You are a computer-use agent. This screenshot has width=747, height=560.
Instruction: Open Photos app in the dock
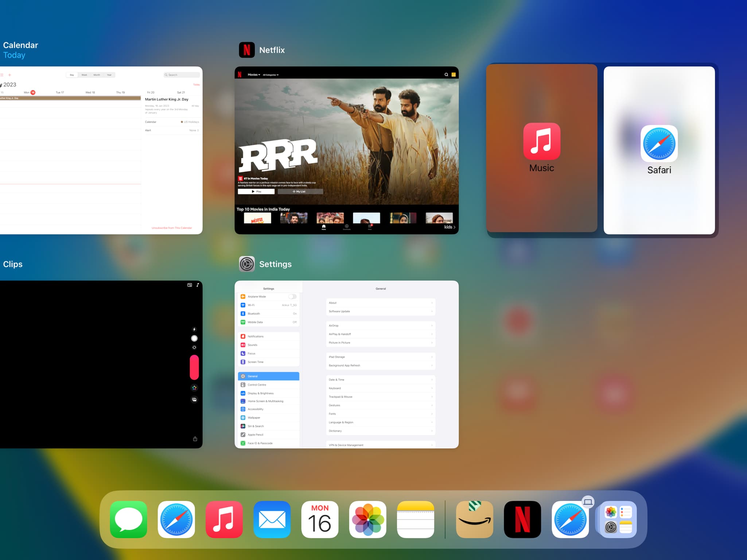[x=367, y=519]
